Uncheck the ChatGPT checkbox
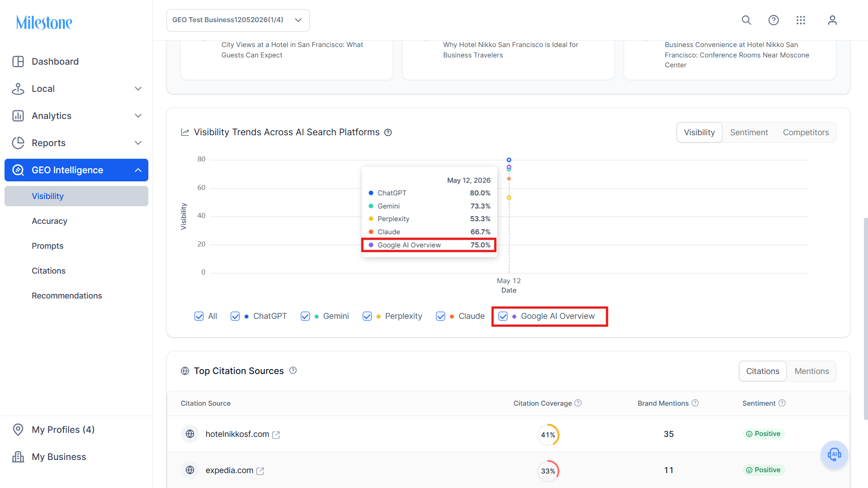The width and height of the screenshot is (868, 488). point(235,316)
